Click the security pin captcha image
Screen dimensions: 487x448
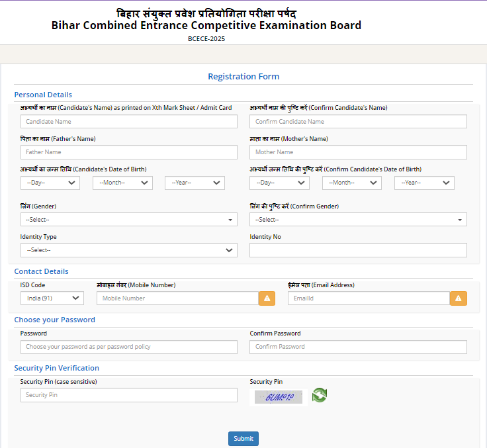pyautogui.click(x=279, y=396)
